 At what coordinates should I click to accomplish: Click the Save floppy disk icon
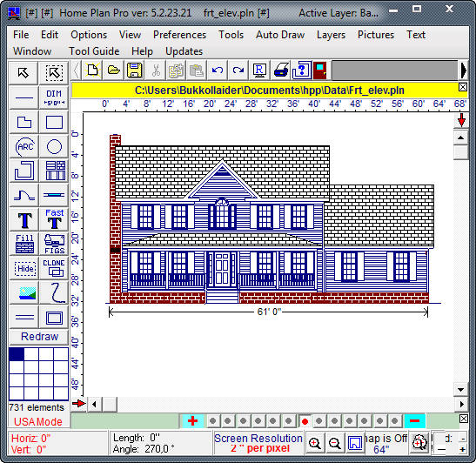pyautogui.click(x=135, y=70)
